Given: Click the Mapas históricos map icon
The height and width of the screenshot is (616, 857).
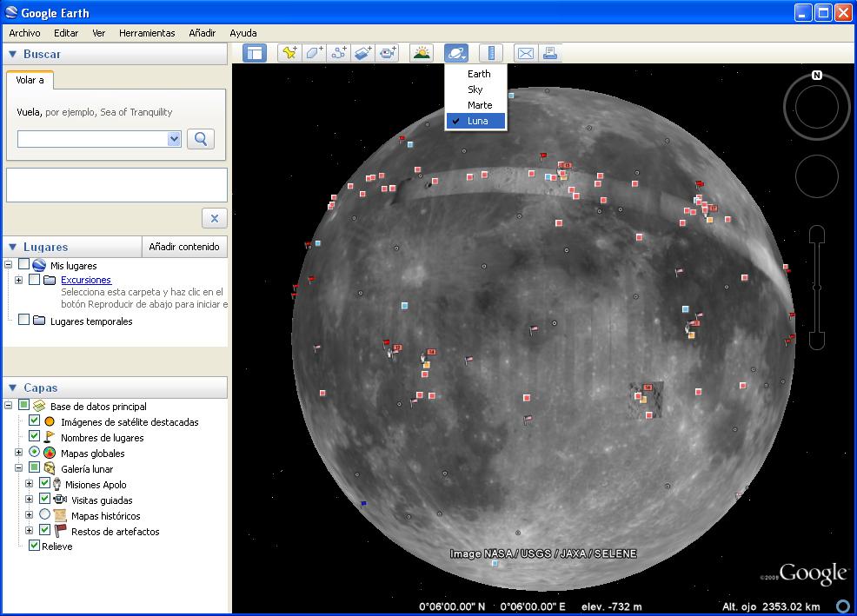Looking at the screenshot, I should [60, 515].
